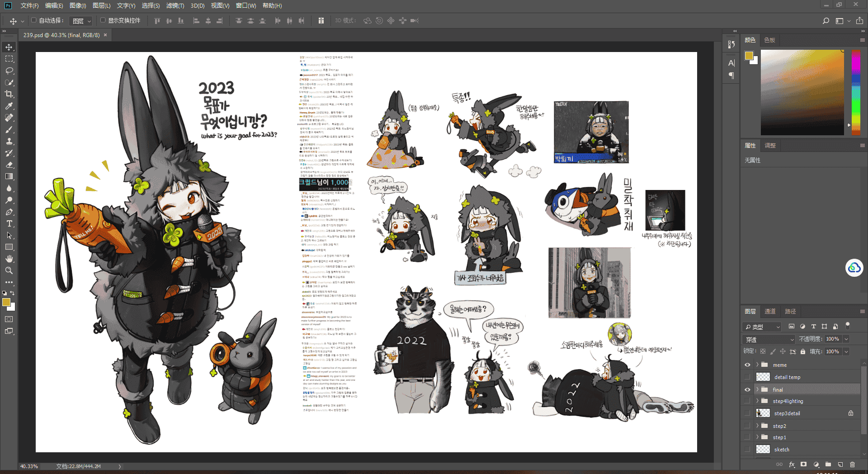Select the Horizontal Type tool
868x474 pixels.
coord(9,224)
